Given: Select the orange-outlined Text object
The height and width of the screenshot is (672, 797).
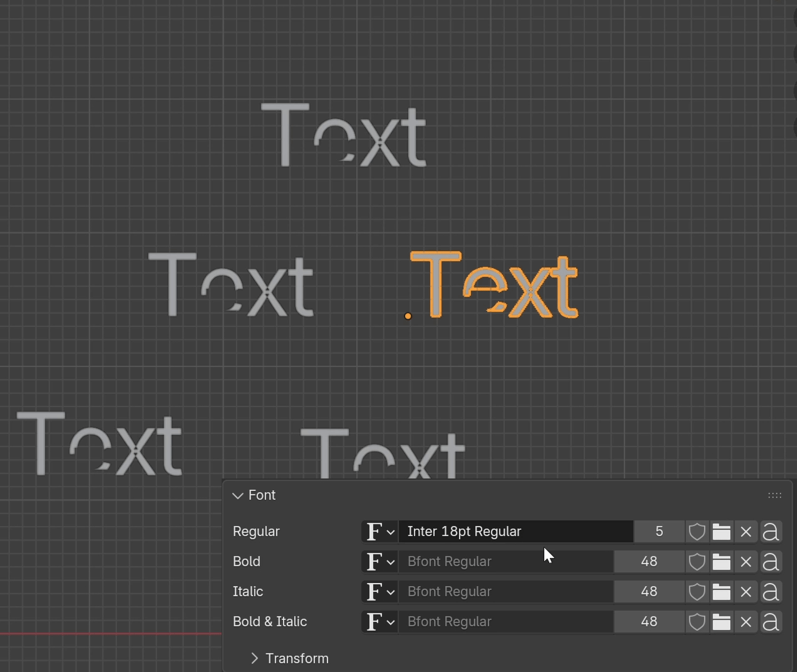Looking at the screenshot, I should 495,285.
